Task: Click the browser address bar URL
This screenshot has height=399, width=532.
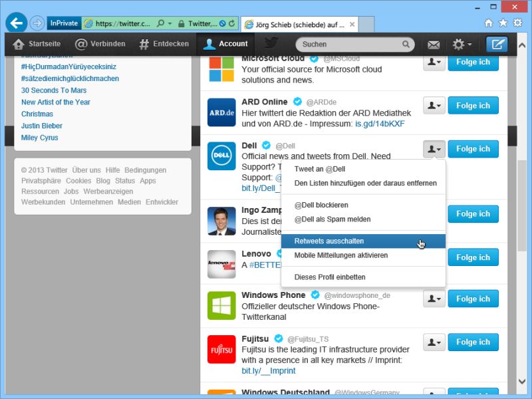Action: click(x=123, y=23)
